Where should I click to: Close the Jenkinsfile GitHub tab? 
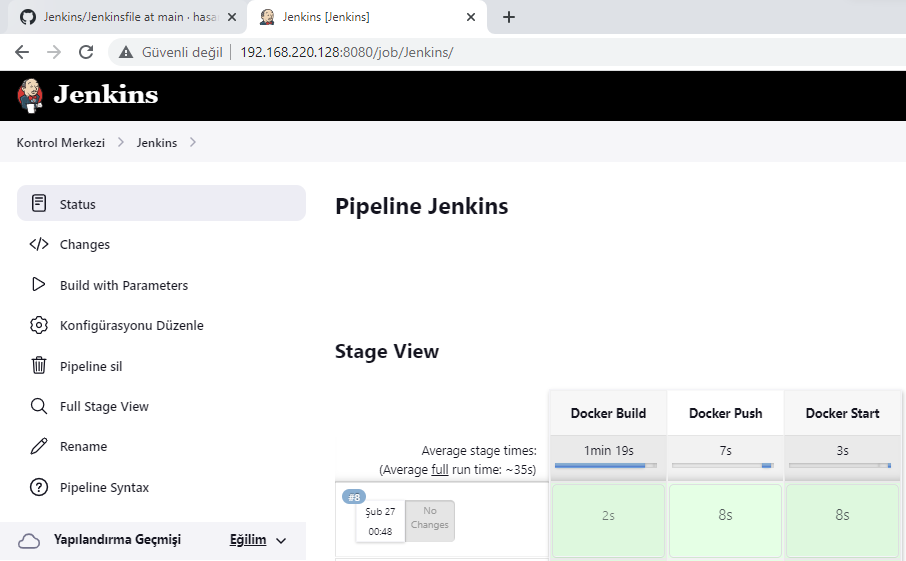point(232,17)
